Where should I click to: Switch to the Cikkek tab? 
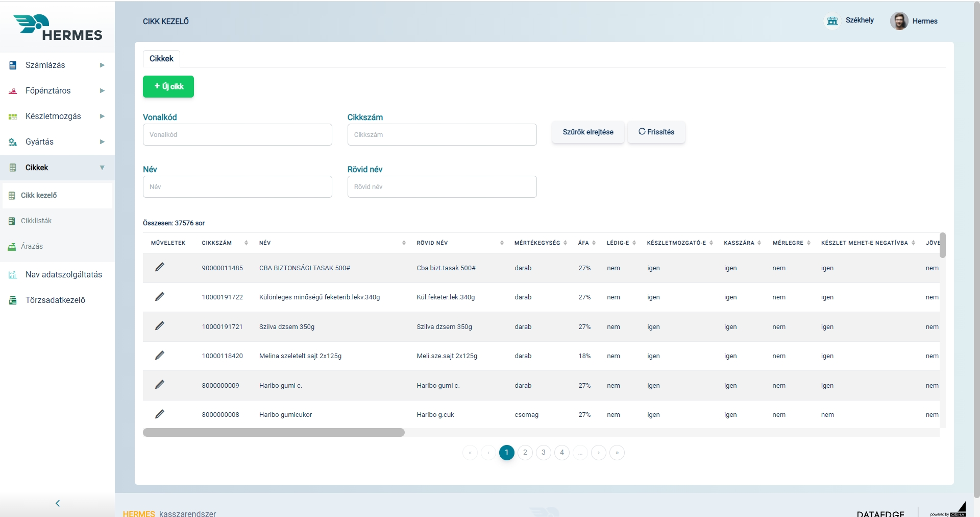coord(161,58)
